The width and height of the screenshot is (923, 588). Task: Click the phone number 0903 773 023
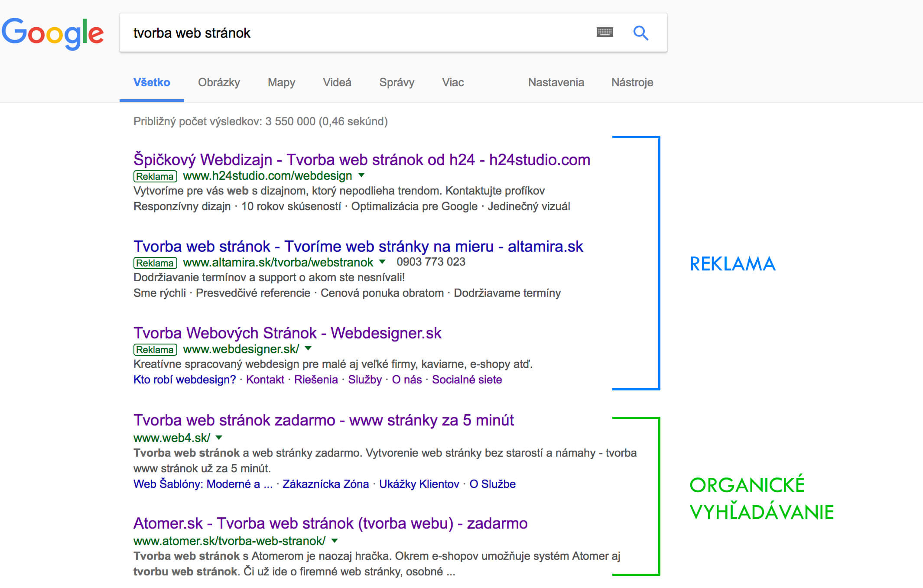[431, 262]
